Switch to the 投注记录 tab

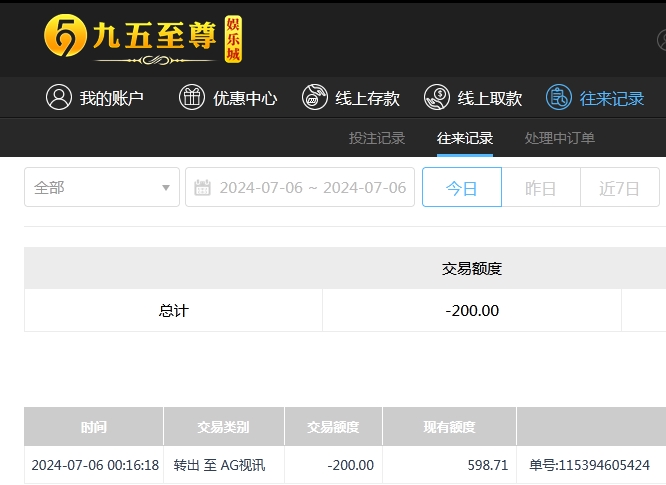tap(377, 138)
